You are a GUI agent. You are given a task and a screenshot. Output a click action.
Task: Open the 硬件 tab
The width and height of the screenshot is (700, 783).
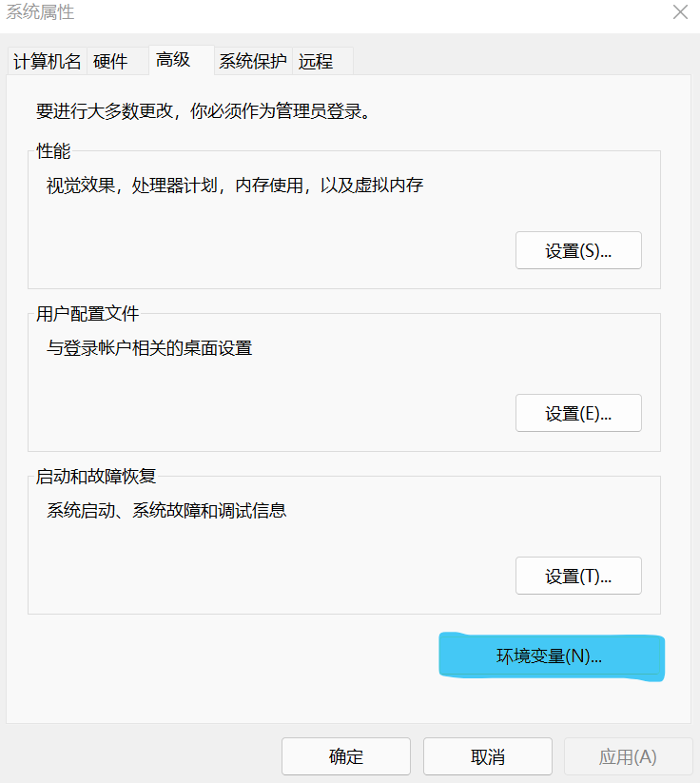point(110,62)
